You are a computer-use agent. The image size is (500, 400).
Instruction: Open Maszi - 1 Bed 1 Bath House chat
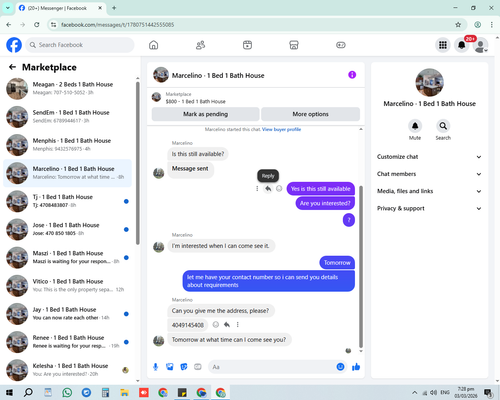pos(68,257)
